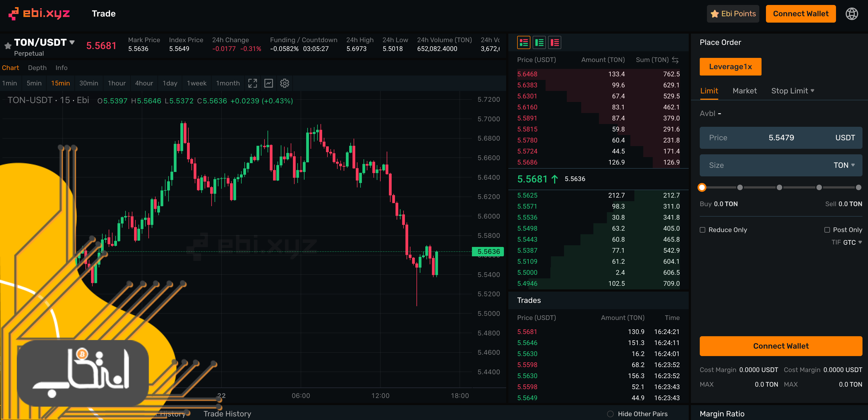Select the 4hour timeframe
This screenshot has width=868, height=420.
point(144,83)
